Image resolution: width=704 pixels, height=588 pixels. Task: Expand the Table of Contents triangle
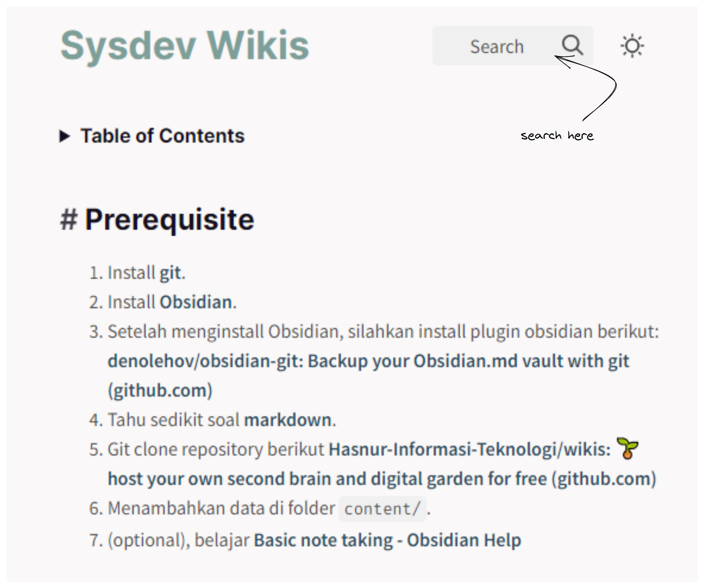[65, 136]
